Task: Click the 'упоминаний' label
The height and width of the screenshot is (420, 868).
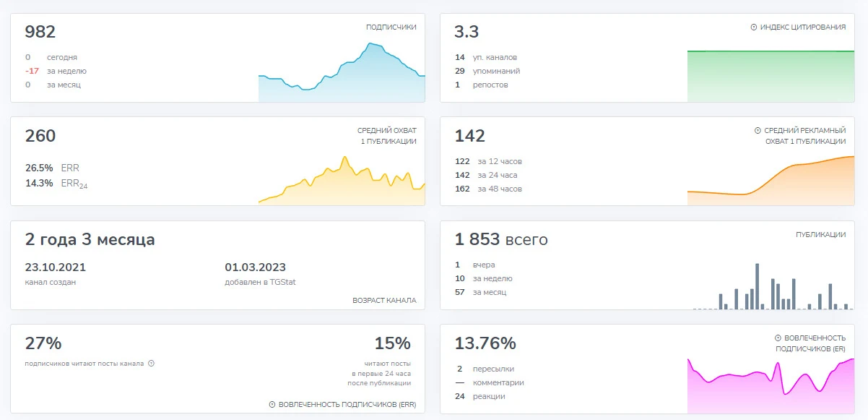Action: tap(496, 71)
